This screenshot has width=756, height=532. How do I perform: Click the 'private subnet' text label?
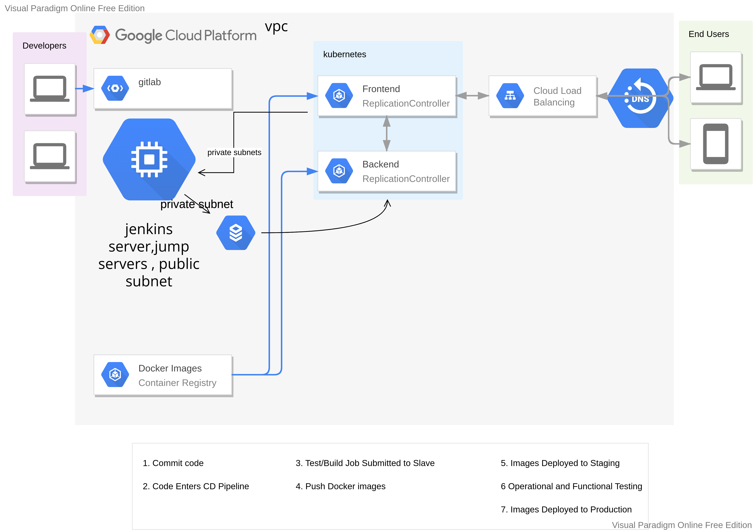pyautogui.click(x=197, y=204)
